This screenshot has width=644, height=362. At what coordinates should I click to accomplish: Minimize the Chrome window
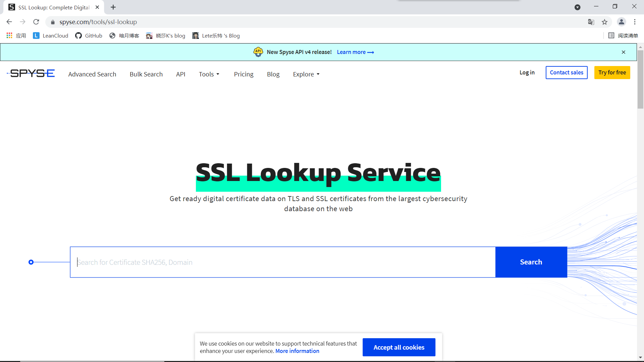point(596,6)
